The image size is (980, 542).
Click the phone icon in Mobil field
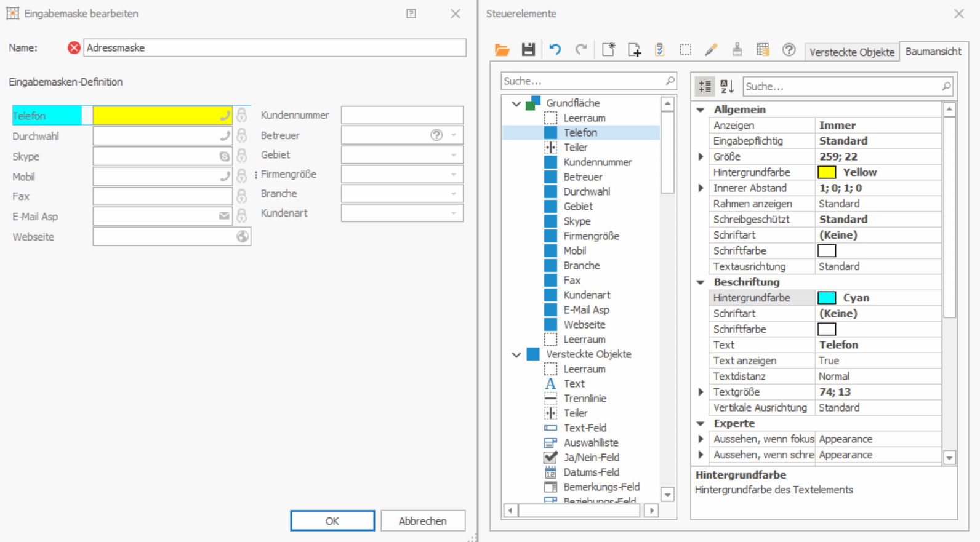(x=225, y=177)
